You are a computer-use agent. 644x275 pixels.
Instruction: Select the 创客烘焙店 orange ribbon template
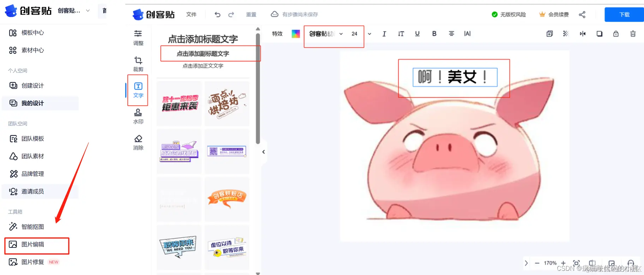tap(227, 199)
